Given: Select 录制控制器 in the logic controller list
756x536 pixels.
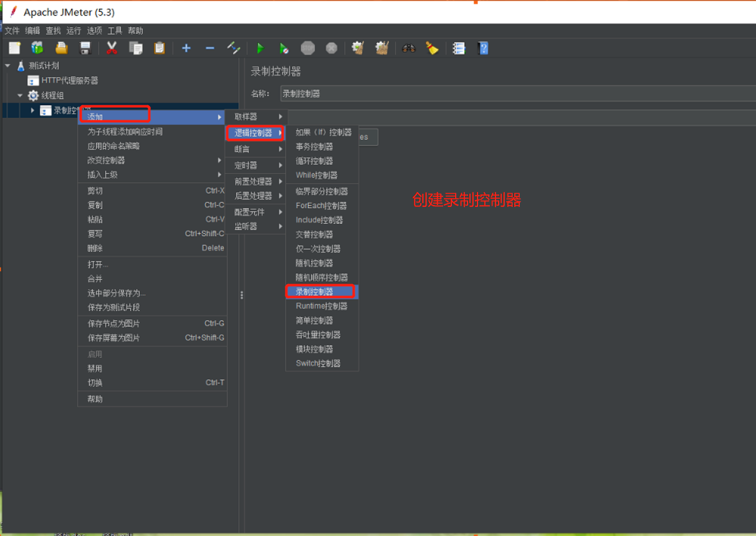Looking at the screenshot, I should point(322,292).
